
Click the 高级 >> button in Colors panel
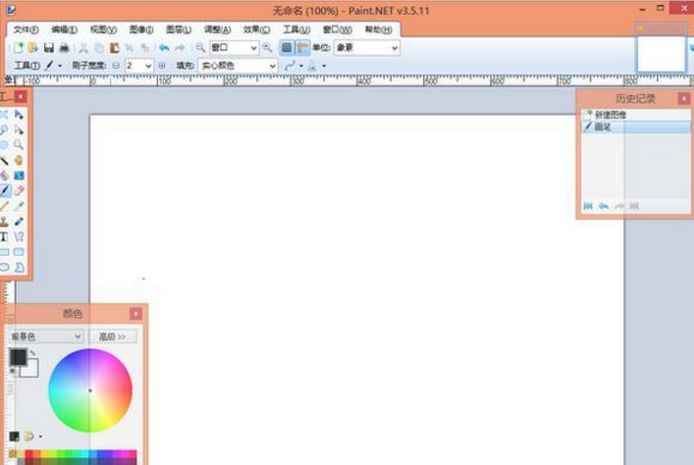tap(112, 337)
